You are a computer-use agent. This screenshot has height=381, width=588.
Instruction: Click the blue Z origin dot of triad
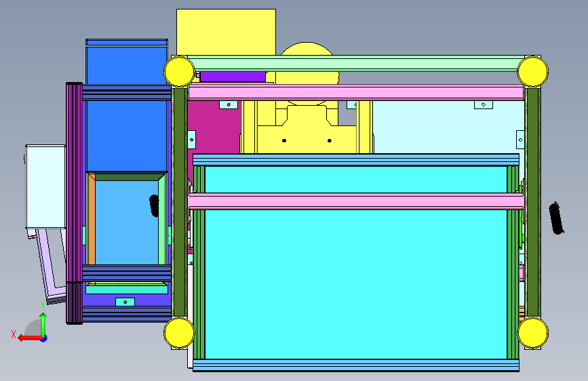[44, 338]
